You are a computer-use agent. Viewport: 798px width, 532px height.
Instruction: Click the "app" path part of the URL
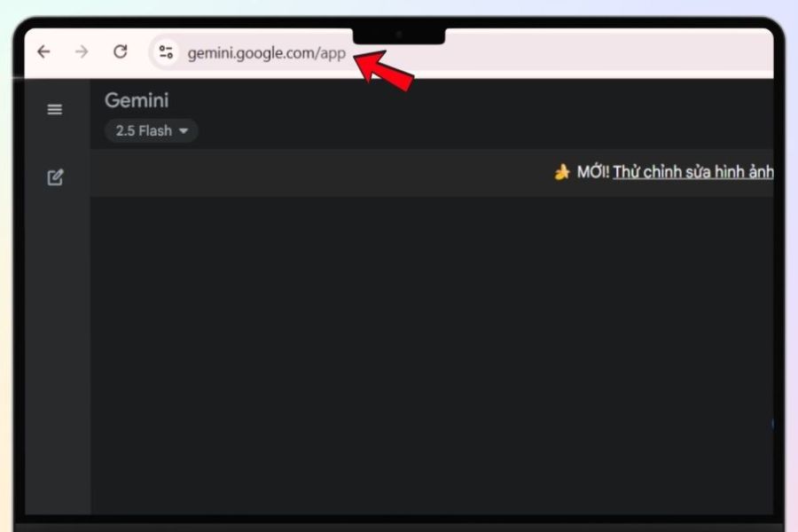point(333,54)
